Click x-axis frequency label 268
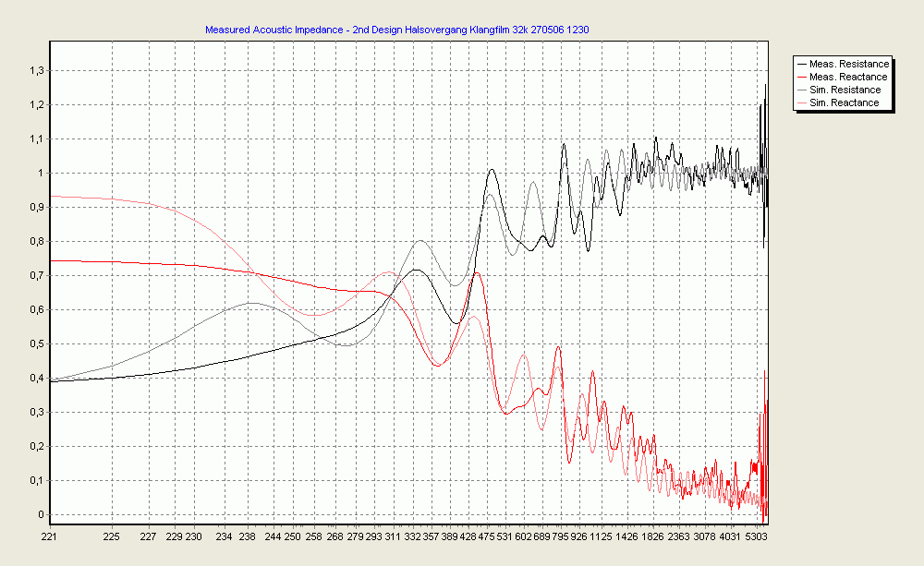Screen dimensions: 924x566 click(334, 536)
